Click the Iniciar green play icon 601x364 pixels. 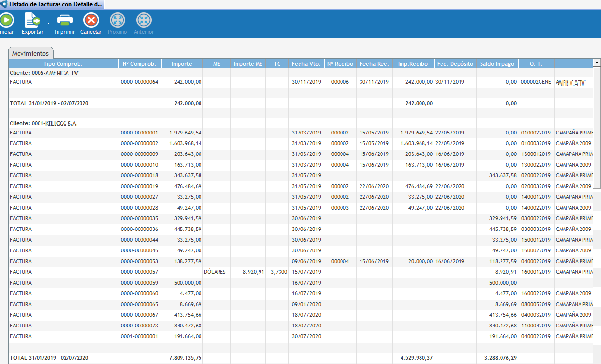(6, 20)
